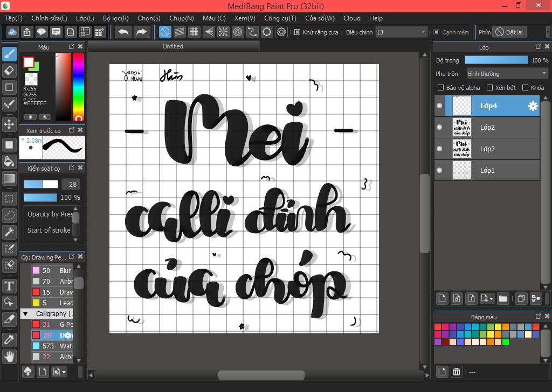Select the Dot pen tool
Screen dimensions: 552x392
coord(10,104)
